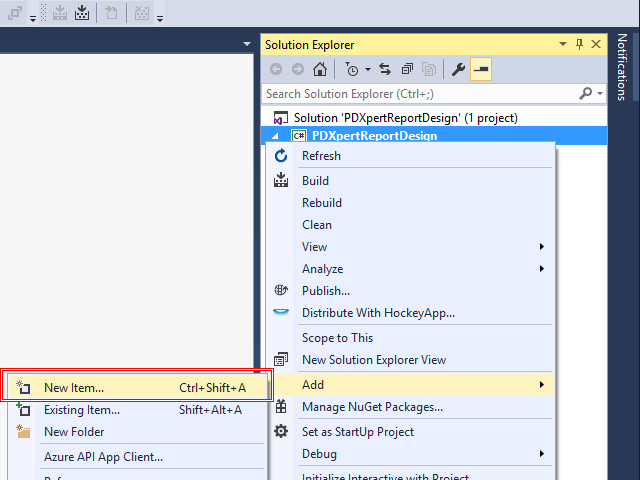Choose Build from the context menu
Screen dimensions: 640x480
tap(411, 181)
